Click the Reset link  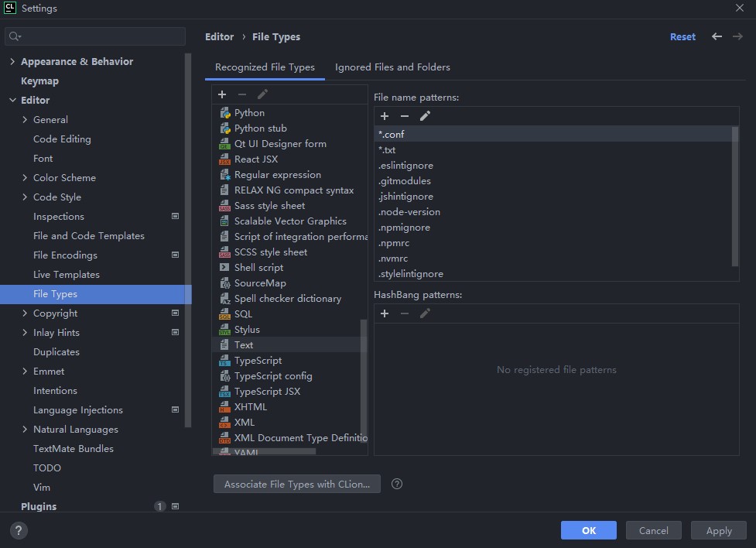[682, 36]
